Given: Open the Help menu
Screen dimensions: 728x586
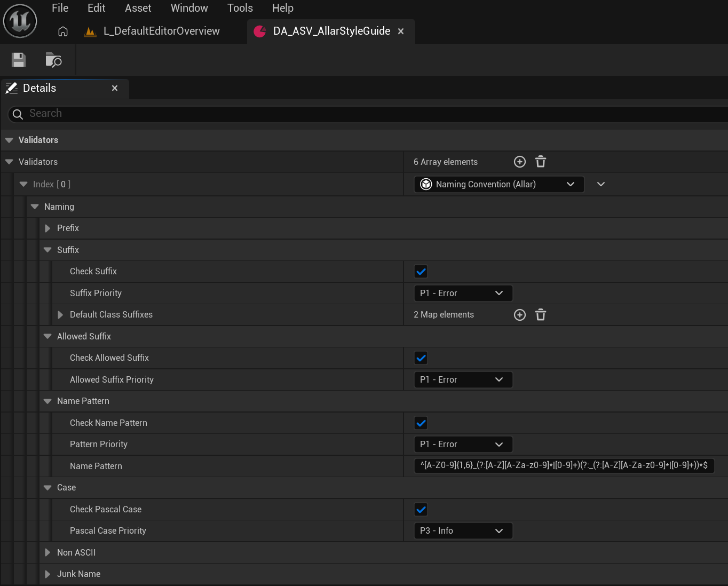Looking at the screenshot, I should click(x=283, y=8).
